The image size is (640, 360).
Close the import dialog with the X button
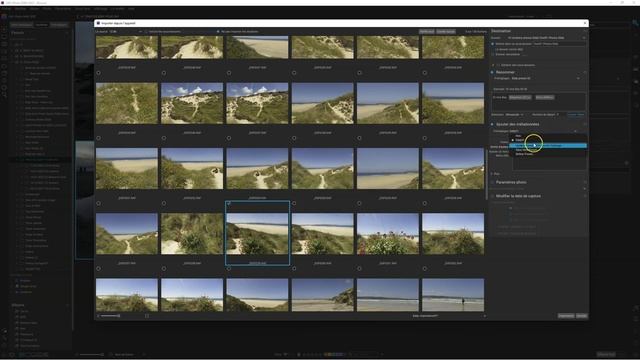tap(584, 23)
